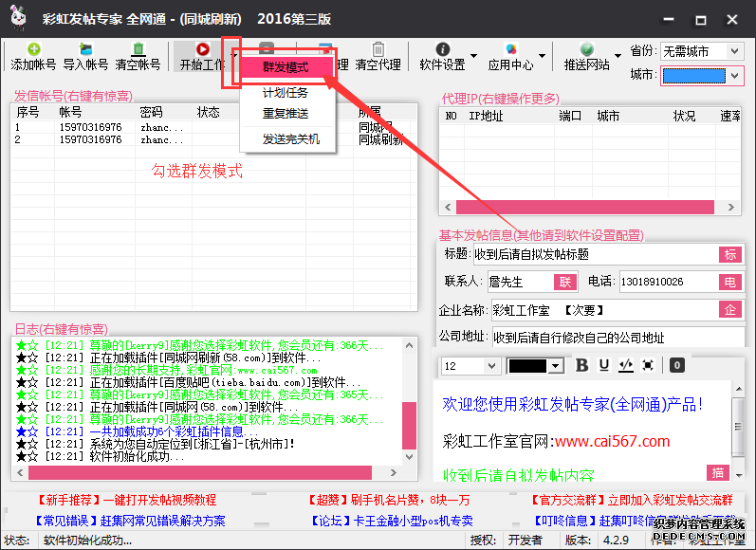Expand the 软件设置 dropdown arrow
Viewport: 756px width, 550px height.
[474, 55]
